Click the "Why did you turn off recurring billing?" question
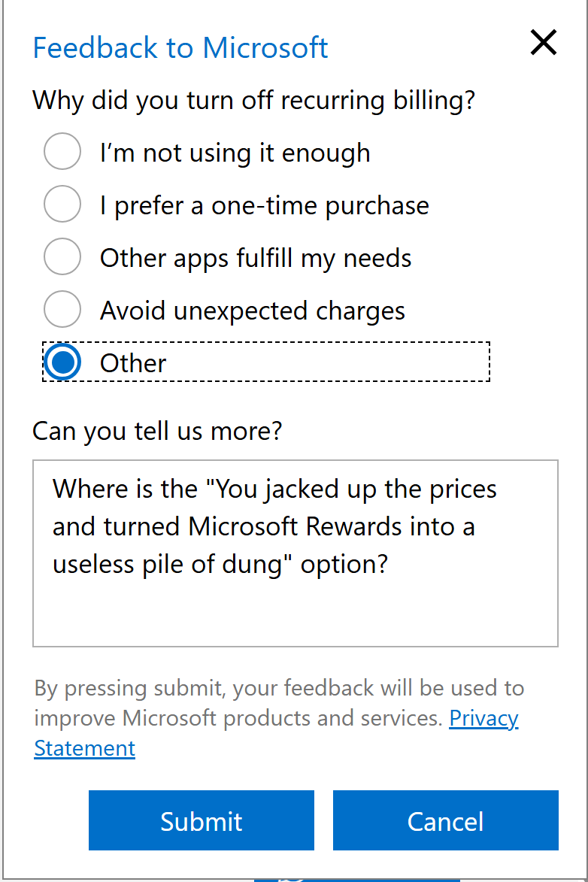588x882 pixels. [254, 99]
